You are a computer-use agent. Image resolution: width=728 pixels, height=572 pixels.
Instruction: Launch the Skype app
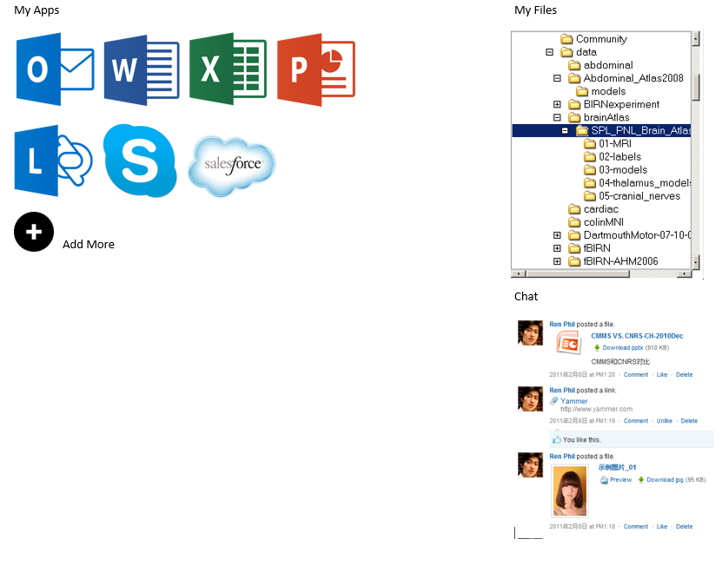point(140,161)
